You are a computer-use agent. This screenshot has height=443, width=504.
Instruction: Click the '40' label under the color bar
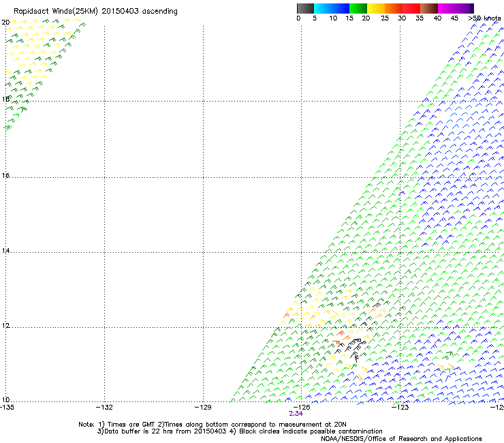437,18
